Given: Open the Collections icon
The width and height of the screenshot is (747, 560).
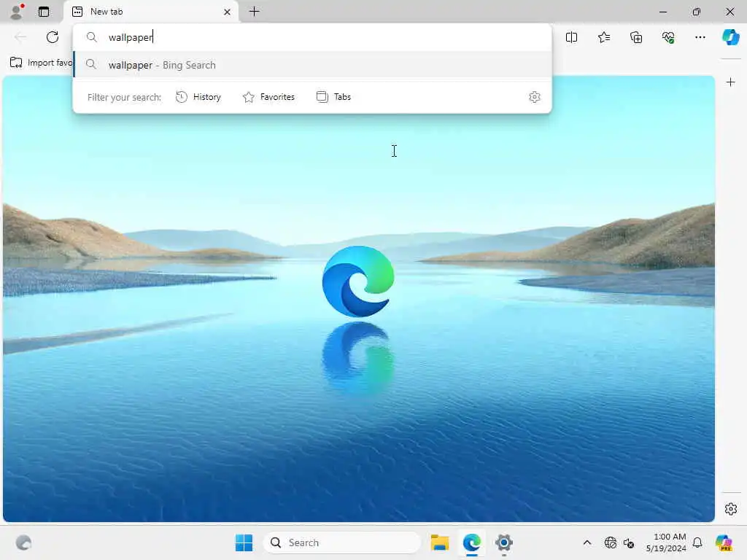Looking at the screenshot, I should 636,37.
